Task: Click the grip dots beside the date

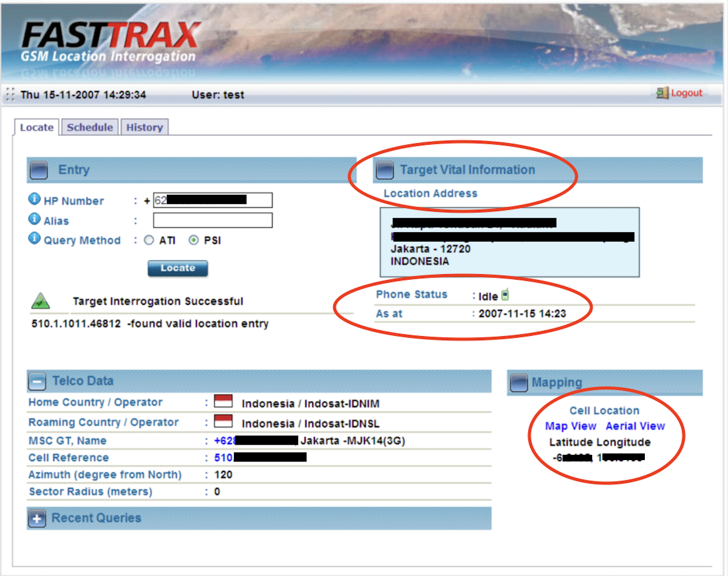Action: click(x=11, y=94)
